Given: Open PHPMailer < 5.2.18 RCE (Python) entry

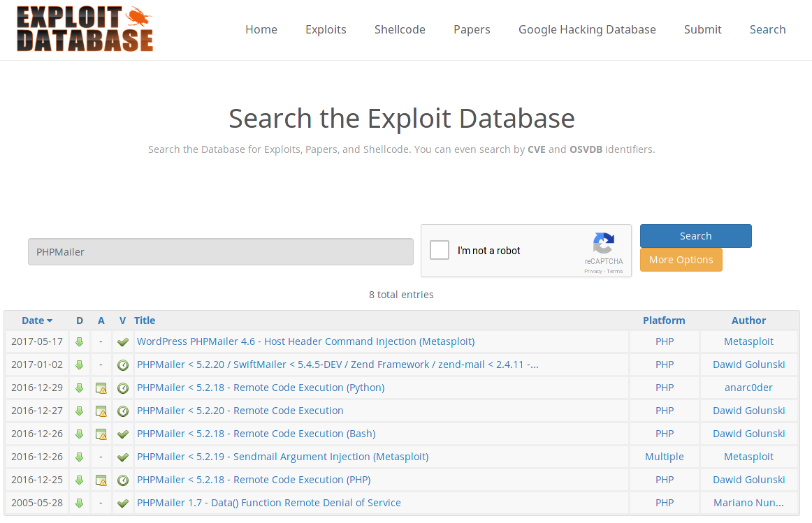Looking at the screenshot, I should click(x=261, y=388).
